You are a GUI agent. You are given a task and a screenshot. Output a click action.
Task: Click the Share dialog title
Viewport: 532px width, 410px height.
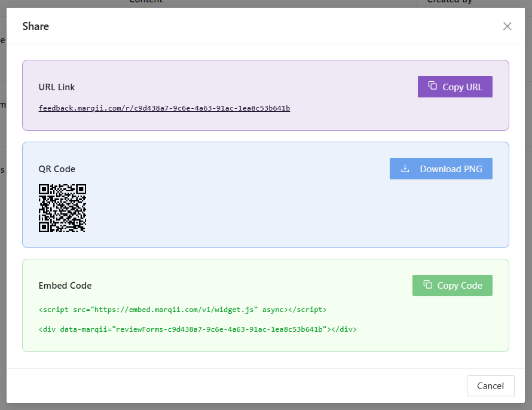36,26
